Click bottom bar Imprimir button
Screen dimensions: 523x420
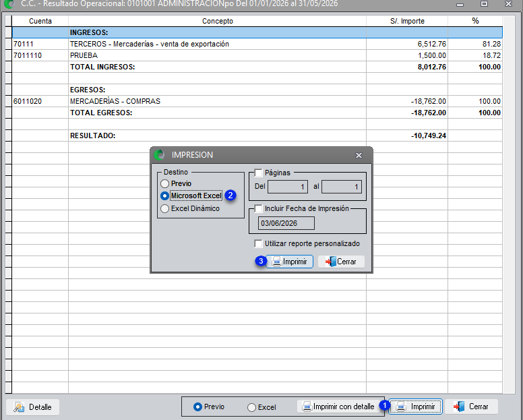click(x=416, y=407)
